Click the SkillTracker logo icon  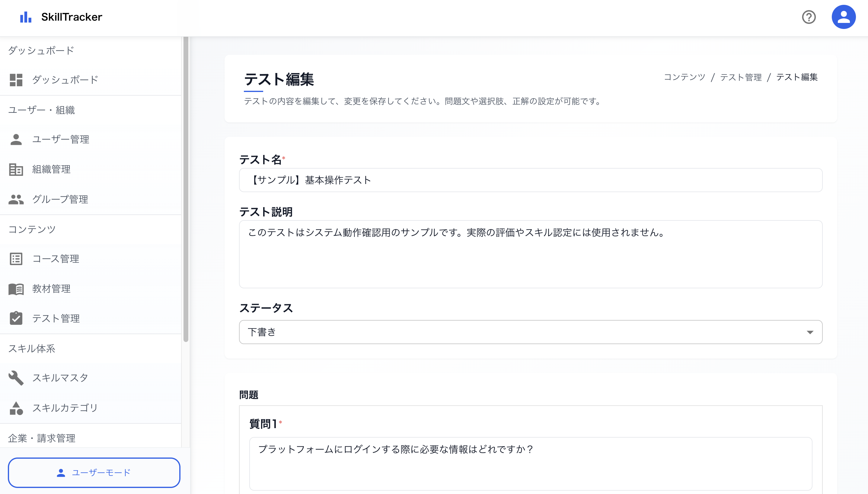click(25, 17)
